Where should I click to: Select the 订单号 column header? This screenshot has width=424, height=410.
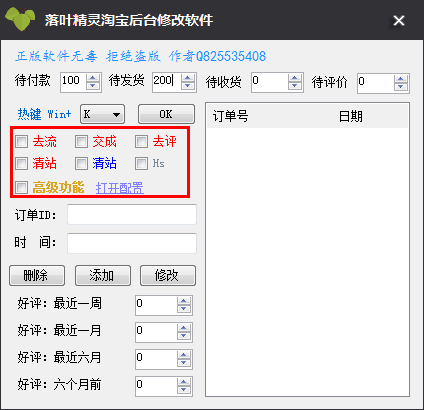(231, 116)
